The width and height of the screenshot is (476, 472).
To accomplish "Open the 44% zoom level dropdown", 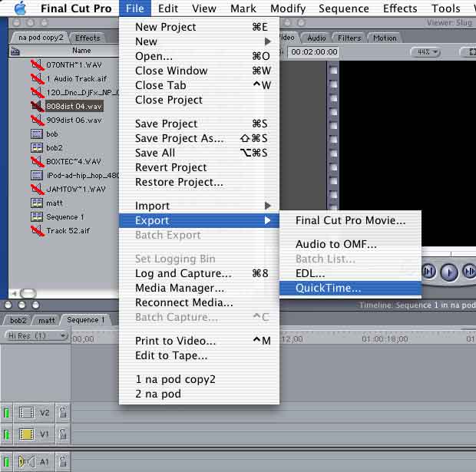I will [x=425, y=51].
